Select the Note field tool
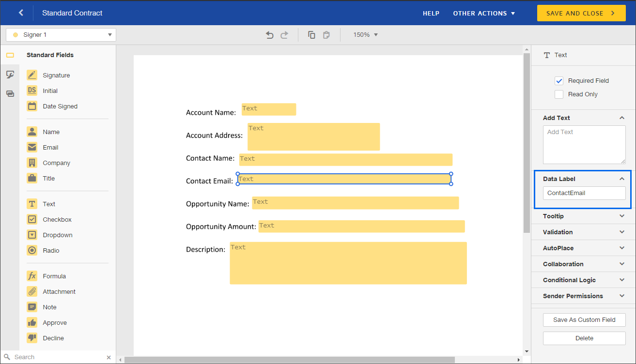The width and height of the screenshot is (636, 364). click(51, 307)
